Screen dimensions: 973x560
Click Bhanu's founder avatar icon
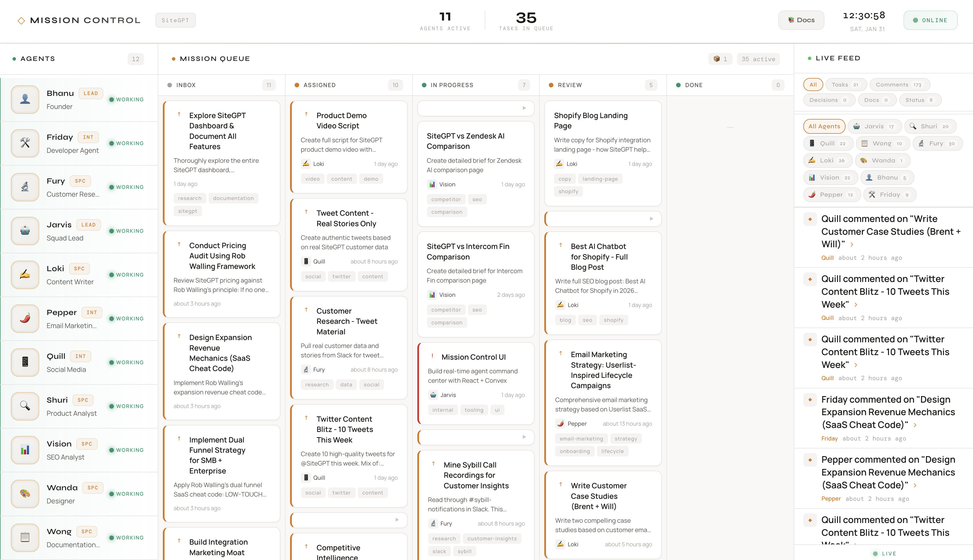pyautogui.click(x=25, y=100)
